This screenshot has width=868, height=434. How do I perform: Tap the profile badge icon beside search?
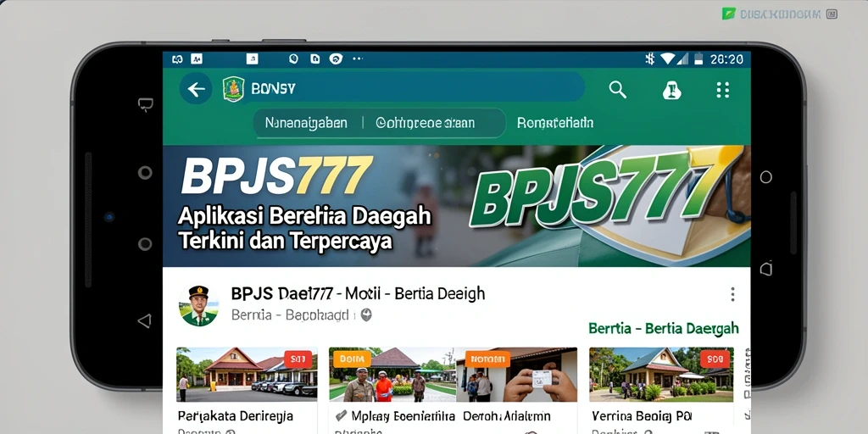pyautogui.click(x=671, y=90)
